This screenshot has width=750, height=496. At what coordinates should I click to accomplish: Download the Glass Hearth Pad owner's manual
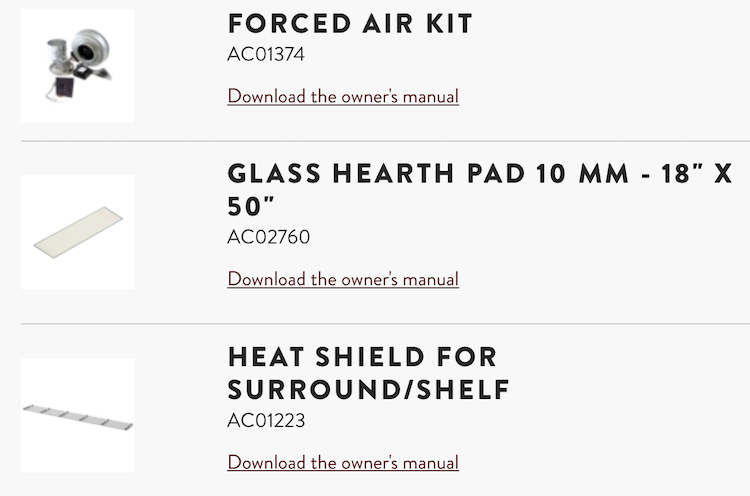[343, 279]
